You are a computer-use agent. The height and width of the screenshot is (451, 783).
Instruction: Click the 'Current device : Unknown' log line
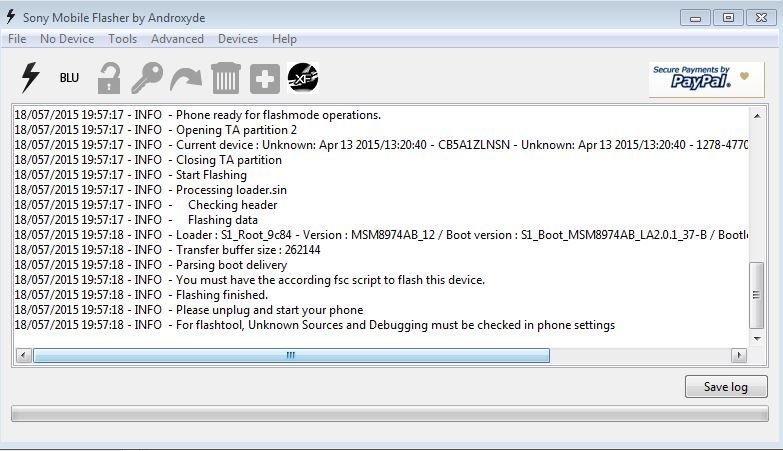click(x=381, y=145)
